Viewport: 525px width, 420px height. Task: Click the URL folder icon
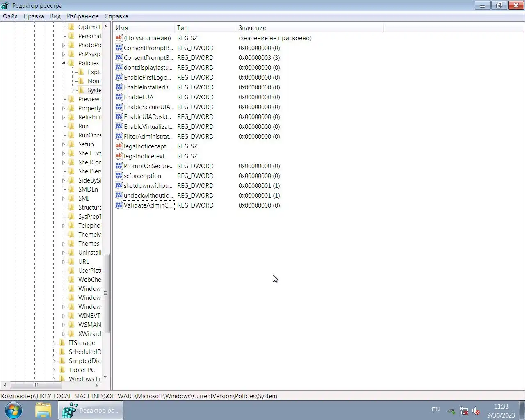pyautogui.click(x=72, y=262)
